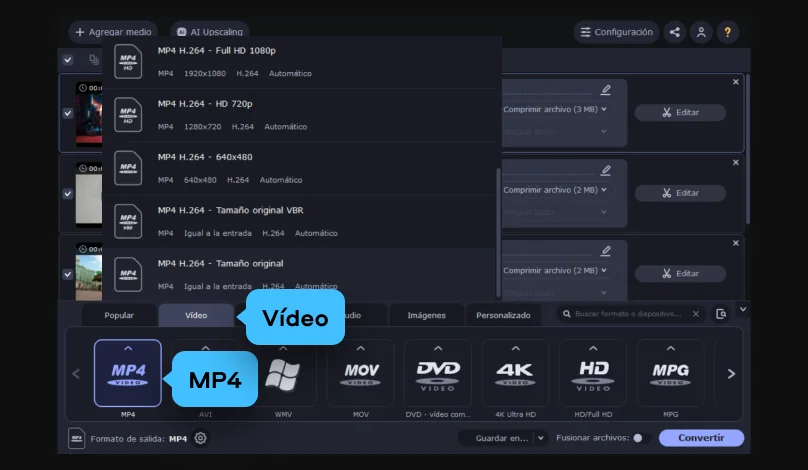This screenshot has width=808, height=470.
Task: Select the MPG video format icon
Action: 670,373
